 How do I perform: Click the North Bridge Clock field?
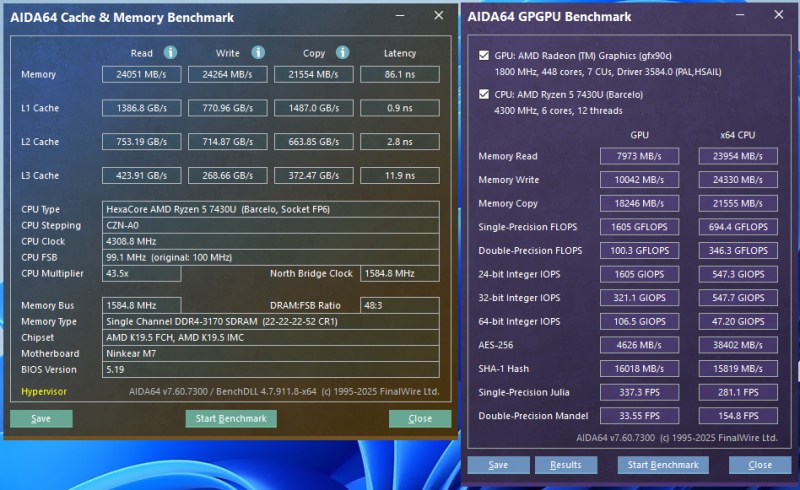pos(400,274)
